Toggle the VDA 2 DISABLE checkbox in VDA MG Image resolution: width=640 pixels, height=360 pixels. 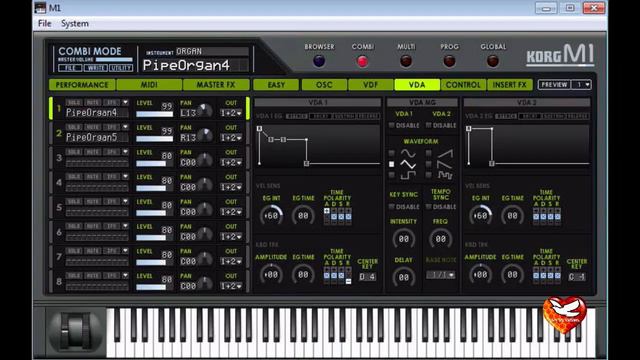428,125
